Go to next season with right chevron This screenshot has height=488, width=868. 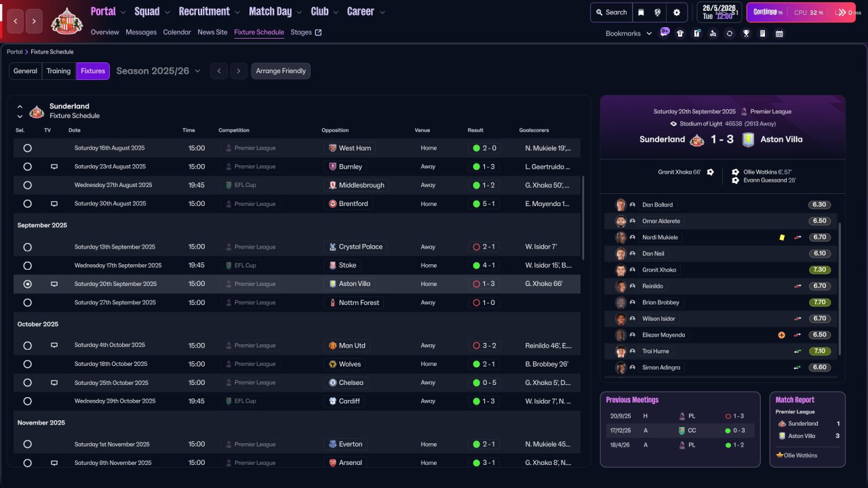[238, 71]
